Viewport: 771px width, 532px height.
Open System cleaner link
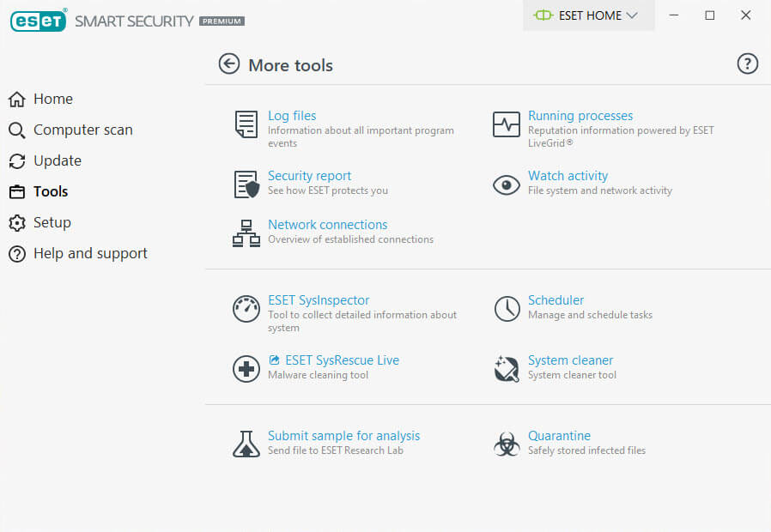[x=570, y=360]
